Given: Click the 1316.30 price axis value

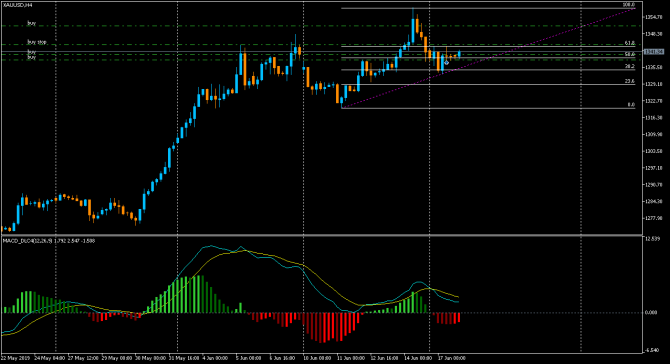Looking at the screenshot, I should (654, 117).
